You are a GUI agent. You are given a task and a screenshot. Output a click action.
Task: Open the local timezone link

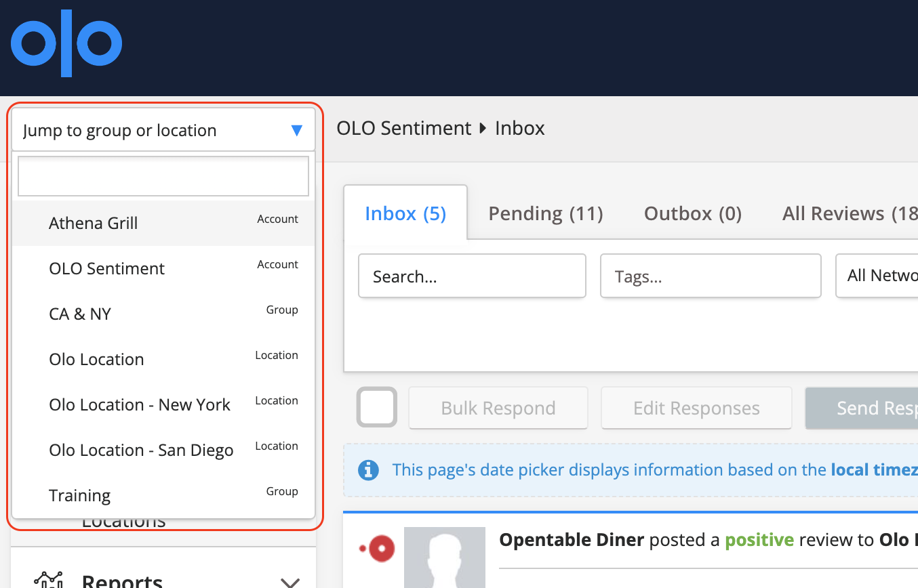coord(874,469)
